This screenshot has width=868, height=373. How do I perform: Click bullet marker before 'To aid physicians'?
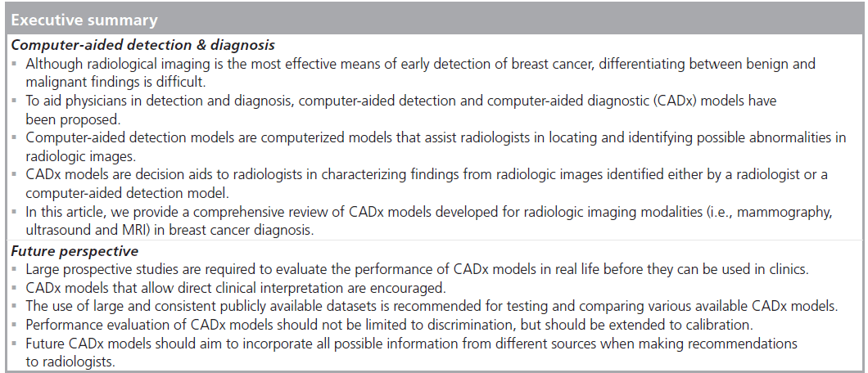pos(14,101)
